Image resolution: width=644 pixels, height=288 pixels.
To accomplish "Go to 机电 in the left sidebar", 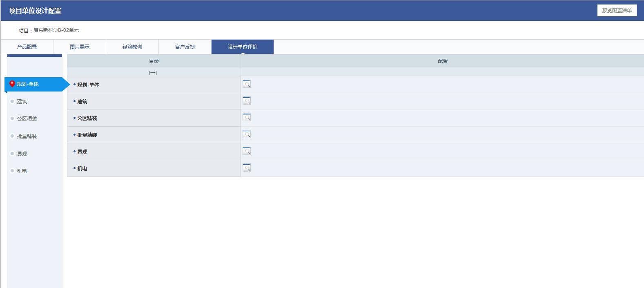I will point(22,171).
